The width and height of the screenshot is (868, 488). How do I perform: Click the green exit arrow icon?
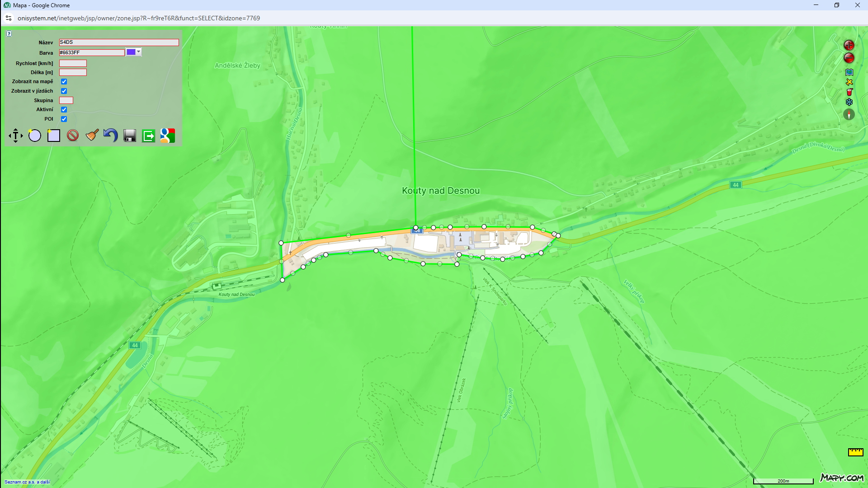(x=149, y=136)
